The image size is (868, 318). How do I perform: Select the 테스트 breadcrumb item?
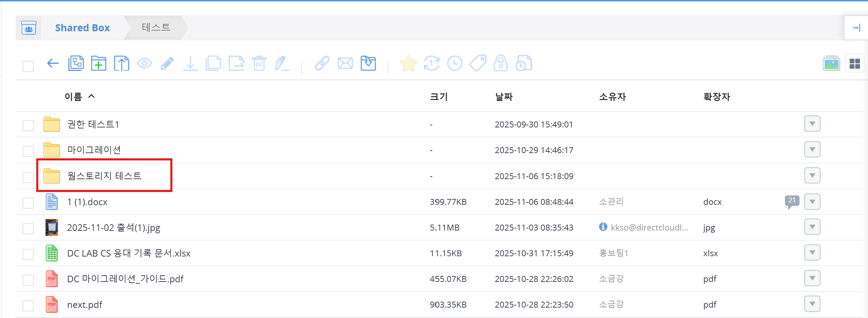156,27
